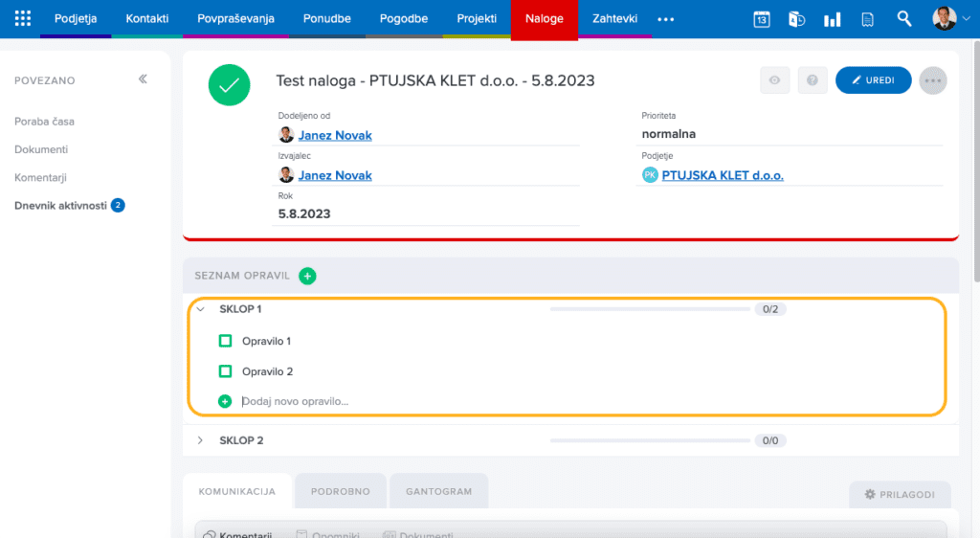
Task: Open the apps grid menu icon
Action: point(23,19)
